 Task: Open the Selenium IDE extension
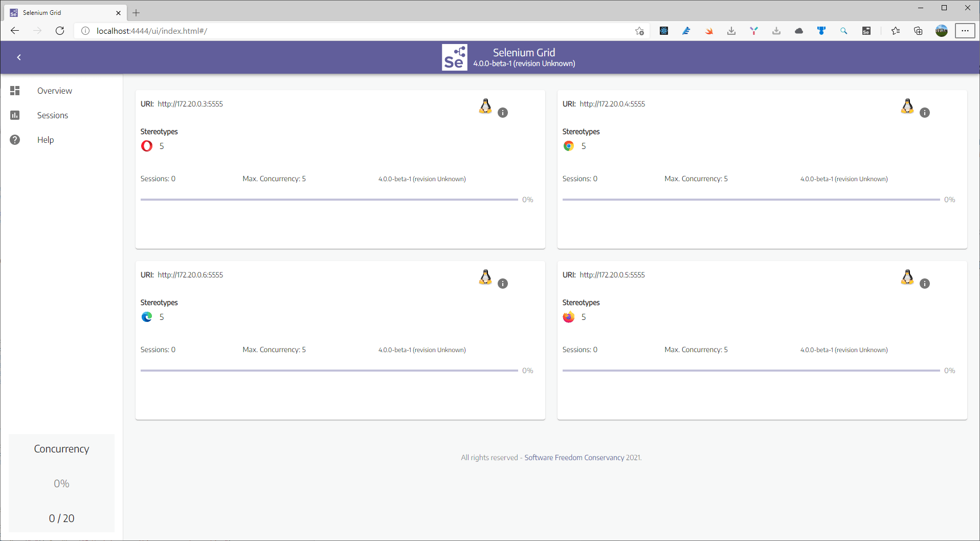866,31
